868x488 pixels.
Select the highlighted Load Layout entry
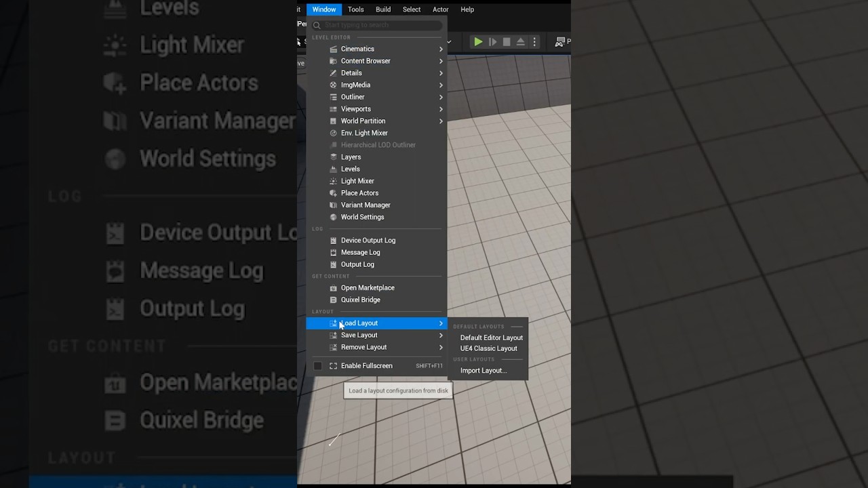376,323
